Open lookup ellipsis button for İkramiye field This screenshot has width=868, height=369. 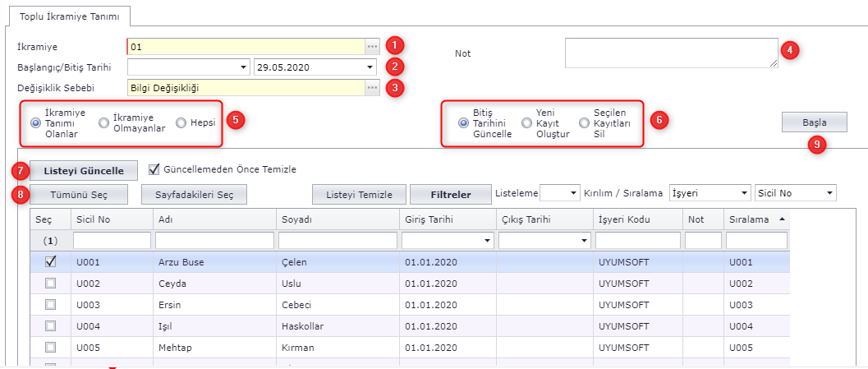tap(372, 46)
